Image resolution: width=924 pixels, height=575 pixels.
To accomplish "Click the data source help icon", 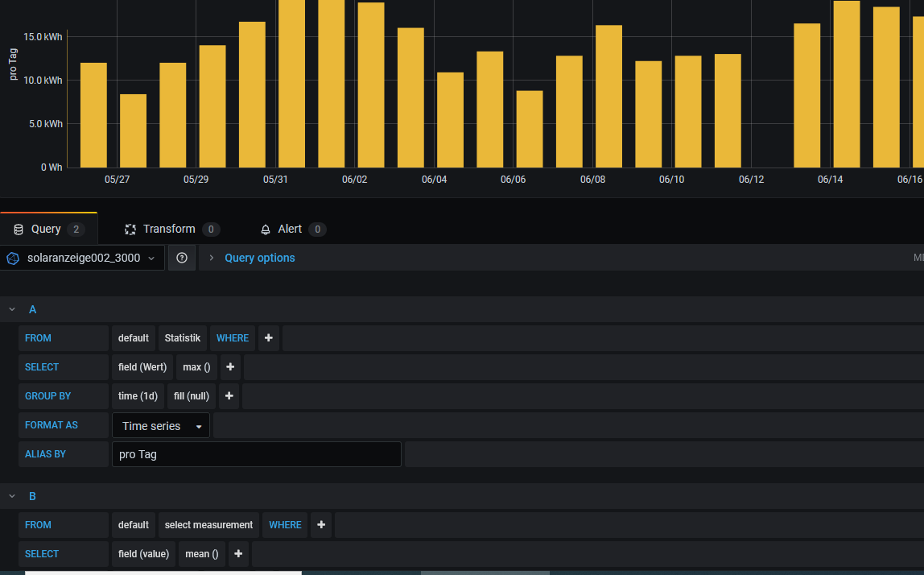I will 182,258.
